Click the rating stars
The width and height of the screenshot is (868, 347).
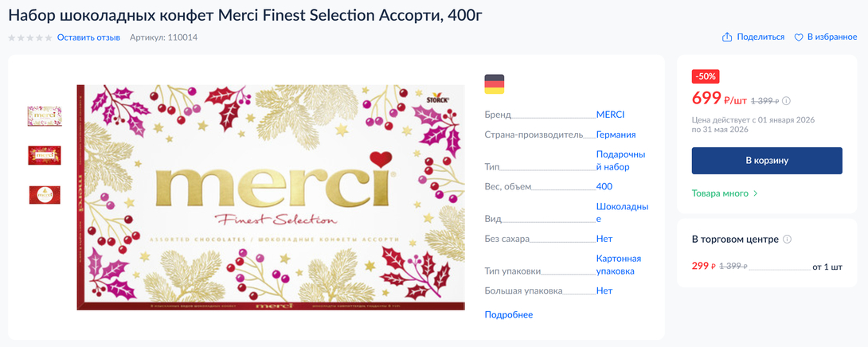click(x=30, y=37)
